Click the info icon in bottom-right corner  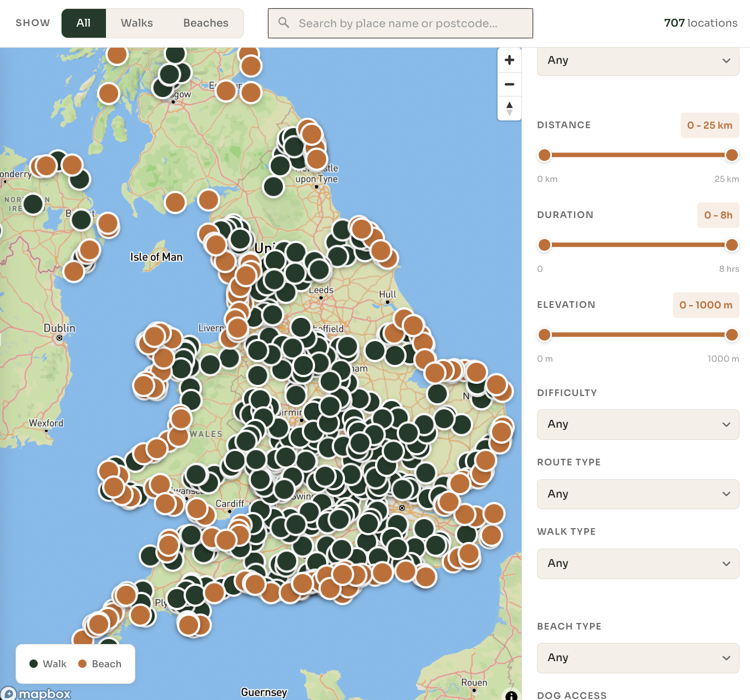(x=511, y=695)
